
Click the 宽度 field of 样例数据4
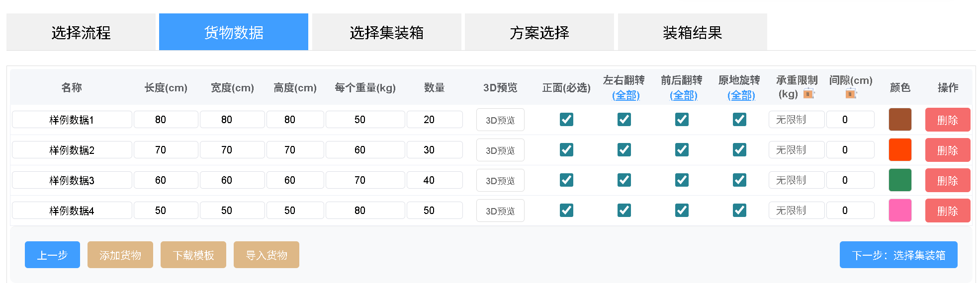click(x=232, y=211)
